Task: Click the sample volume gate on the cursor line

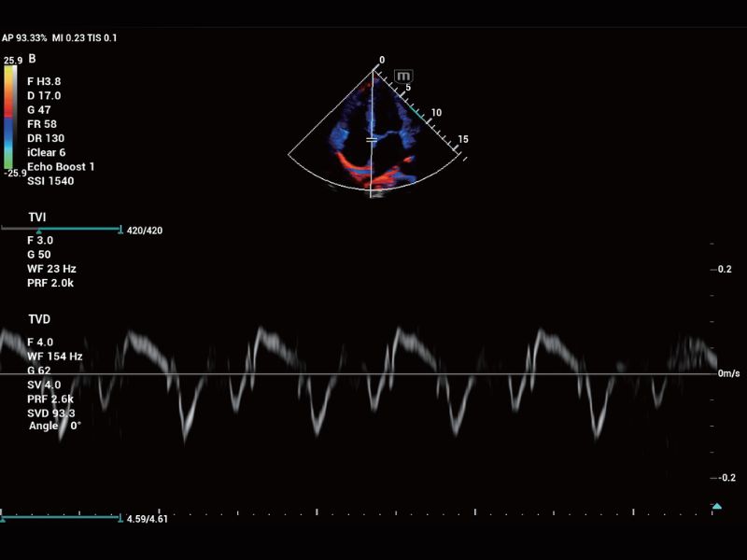Action: tap(372, 139)
